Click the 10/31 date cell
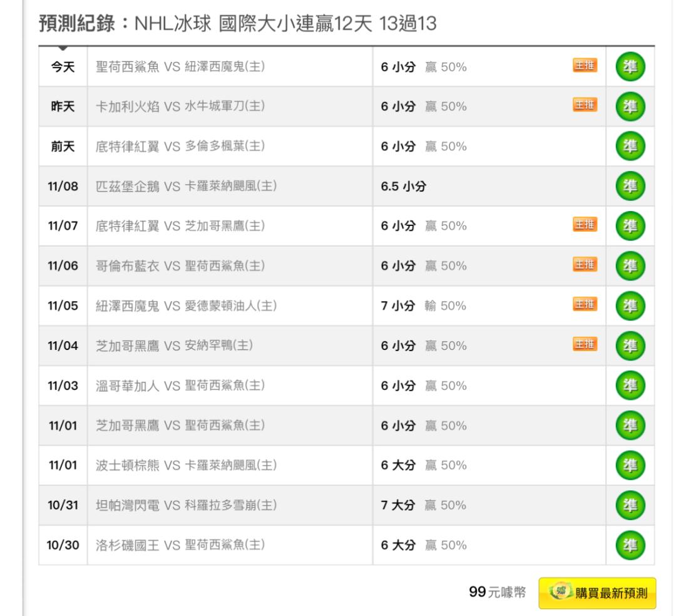 point(63,505)
